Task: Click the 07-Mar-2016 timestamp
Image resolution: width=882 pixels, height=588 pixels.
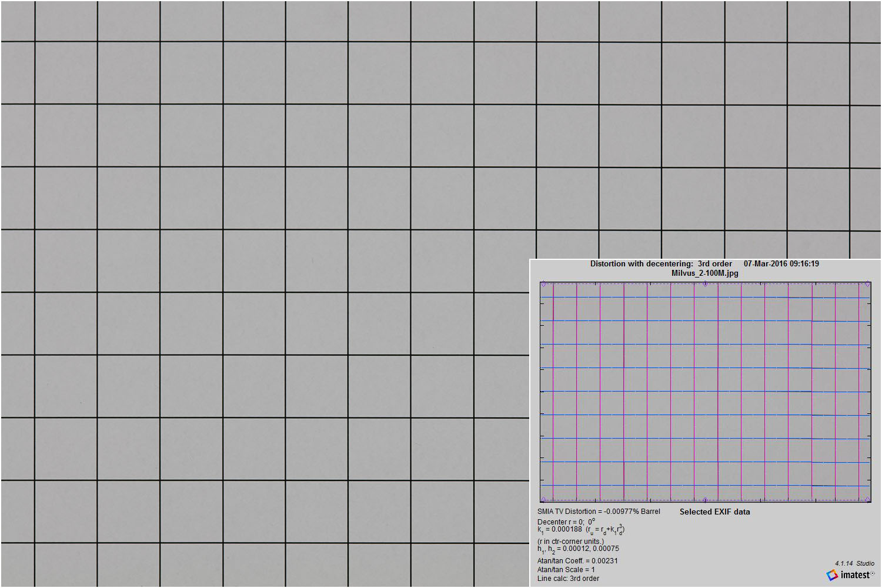Action: point(781,264)
